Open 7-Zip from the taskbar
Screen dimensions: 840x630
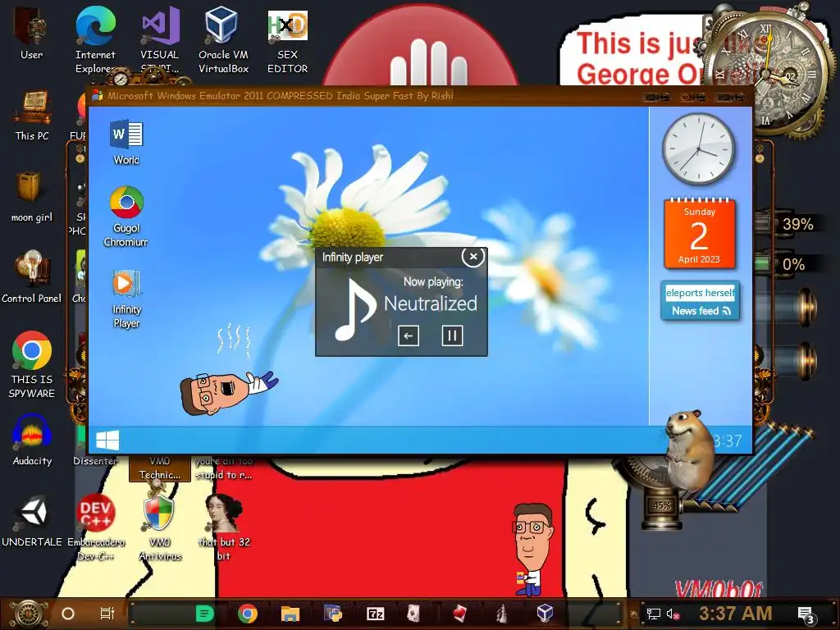coord(375,614)
